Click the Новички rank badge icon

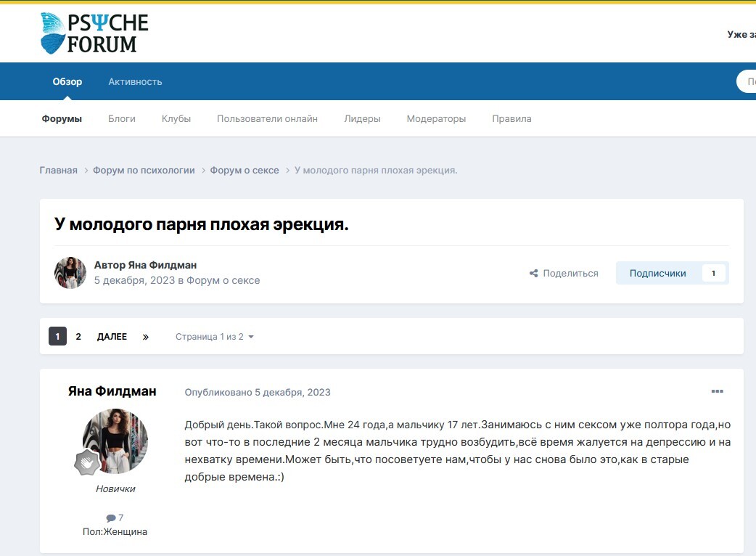point(87,462)
